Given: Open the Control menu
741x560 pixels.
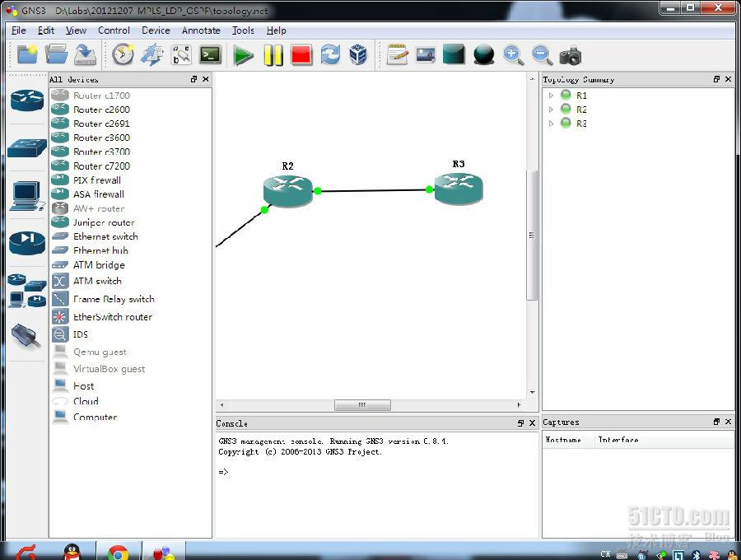Looking at the screenshot, I should [x=114, y=30].
